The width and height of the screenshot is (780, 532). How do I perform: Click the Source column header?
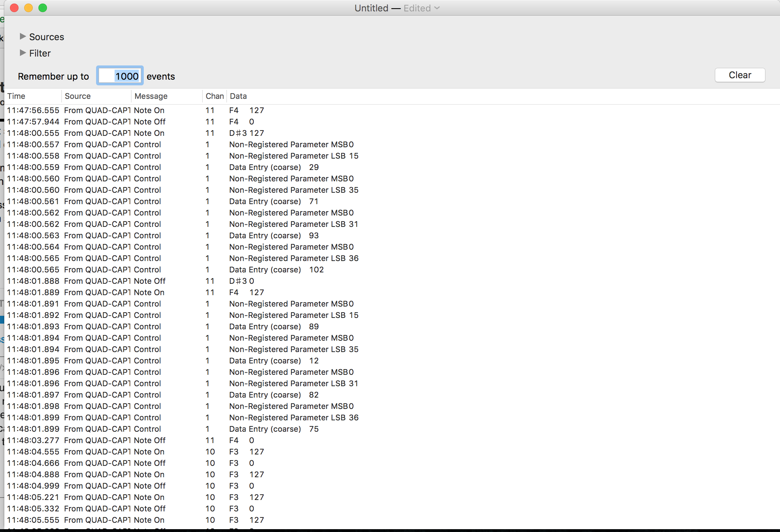(x=96, y=96)
